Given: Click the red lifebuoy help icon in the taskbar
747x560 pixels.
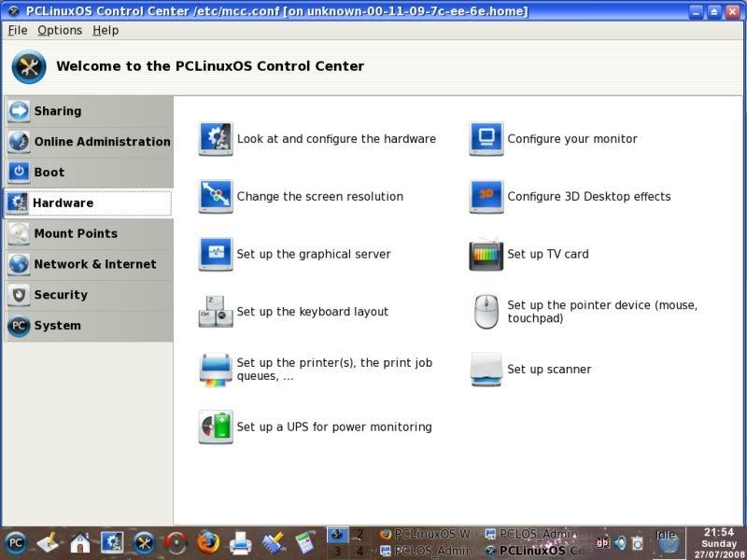Looking at the screenshot, I should (x=176, y=543).
